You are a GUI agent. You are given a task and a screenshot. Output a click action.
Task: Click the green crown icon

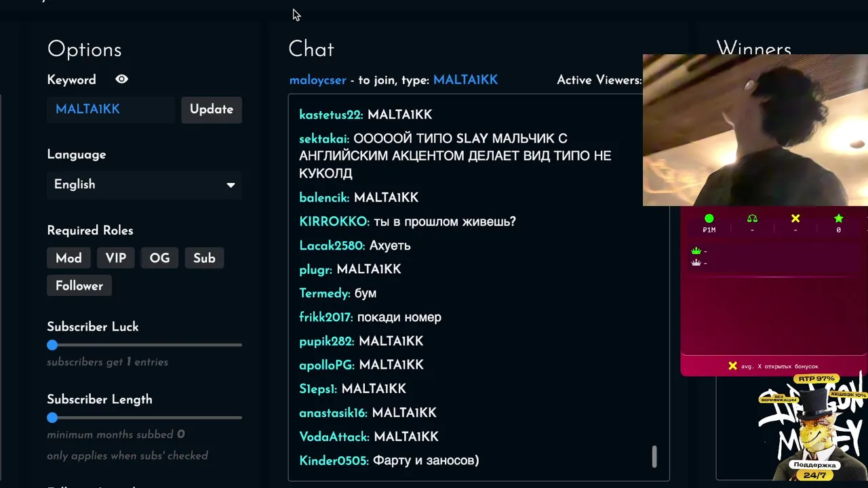pyautogui.click(x=696, y=251)
